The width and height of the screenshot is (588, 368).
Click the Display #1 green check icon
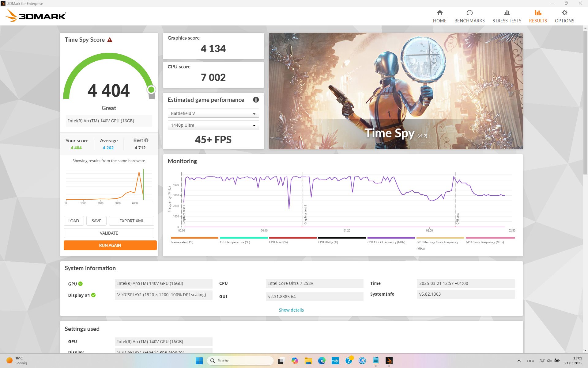(93, 295)
